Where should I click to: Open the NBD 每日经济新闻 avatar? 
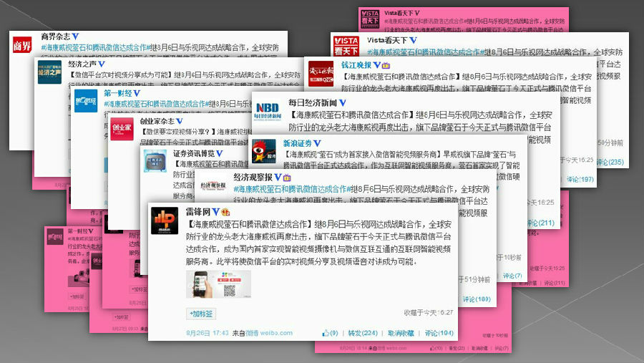coord(268,111)
